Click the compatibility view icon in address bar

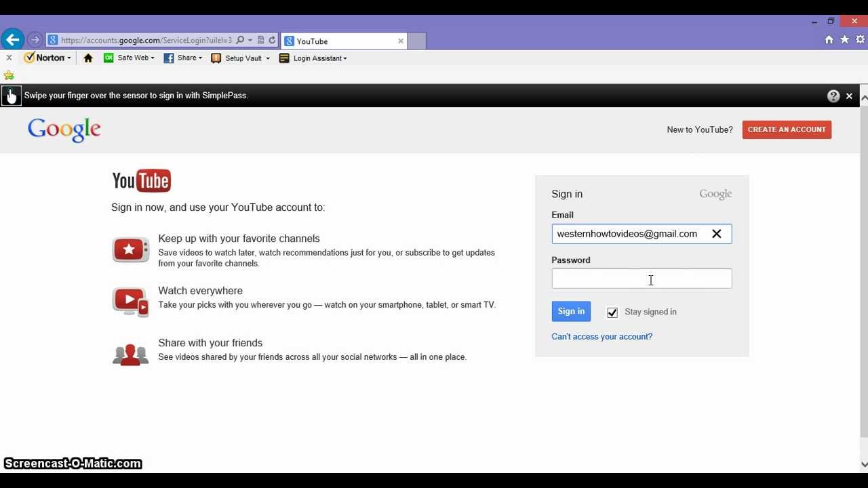click(260, 41)
